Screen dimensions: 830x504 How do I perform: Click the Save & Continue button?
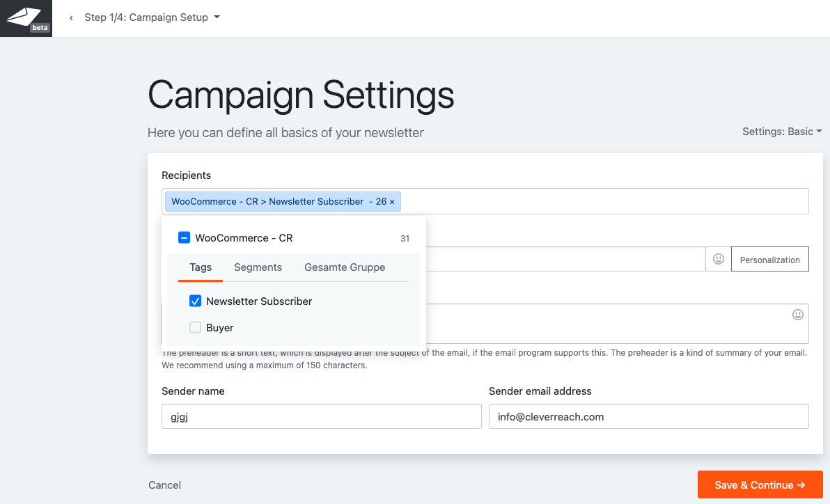(760, 485)
